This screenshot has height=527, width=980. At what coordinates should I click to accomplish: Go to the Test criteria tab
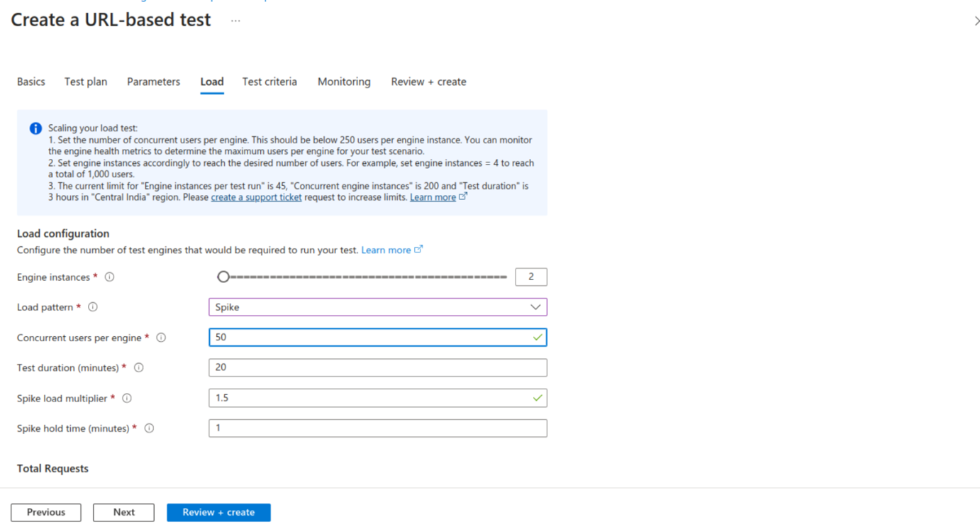pos(269,82)
